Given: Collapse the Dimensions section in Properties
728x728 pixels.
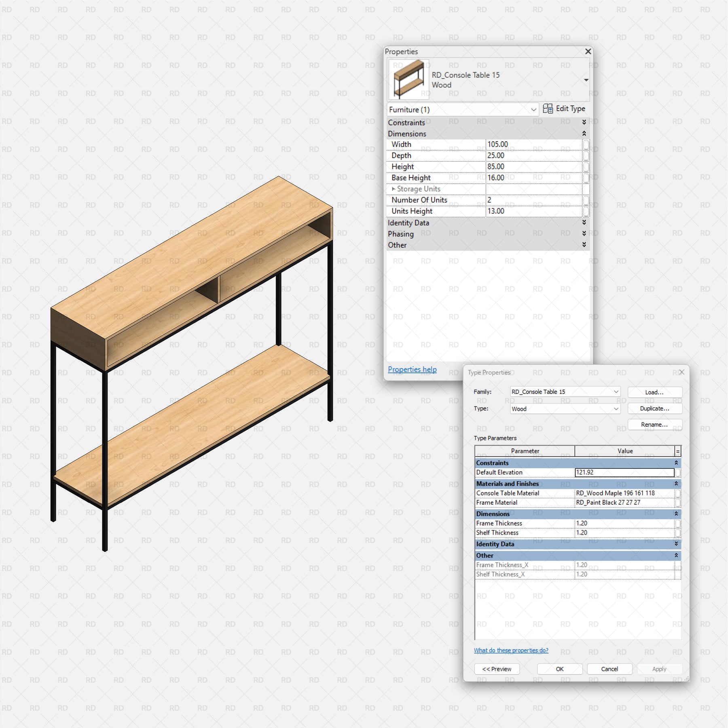Looking at the screenshot, I should [584, 133].
